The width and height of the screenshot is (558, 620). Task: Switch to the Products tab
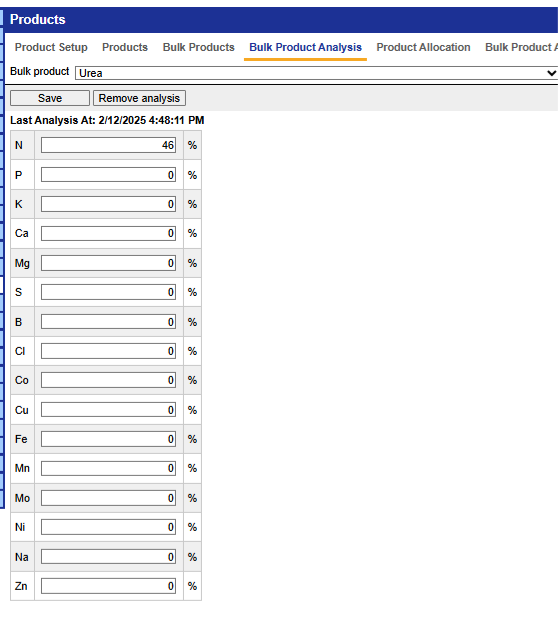coord(125,47)
